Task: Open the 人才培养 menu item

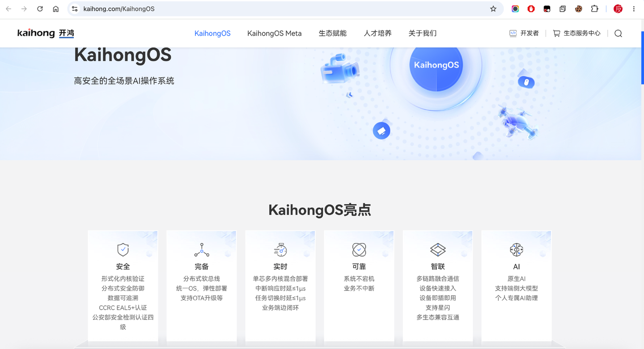Action: coord(378,34)
